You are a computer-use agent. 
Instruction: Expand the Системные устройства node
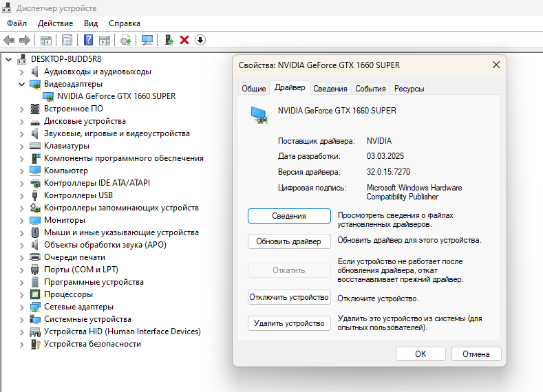tap(22, 319)
